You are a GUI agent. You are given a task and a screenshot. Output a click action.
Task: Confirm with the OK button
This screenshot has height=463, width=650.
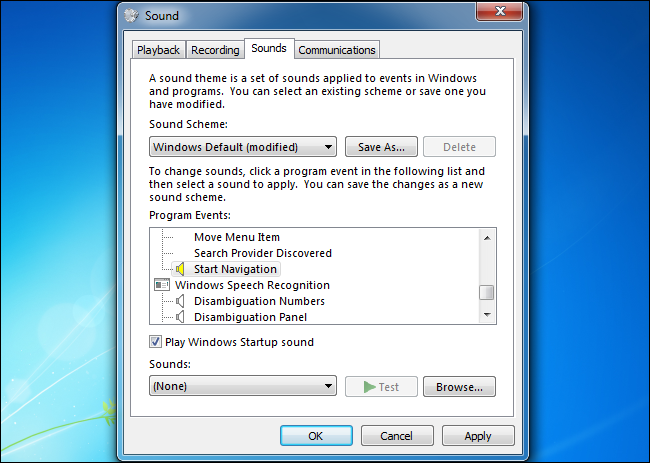(316, 436)
